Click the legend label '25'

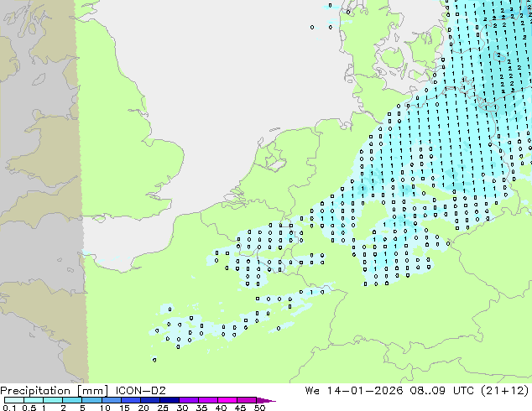tap(163, 408)
